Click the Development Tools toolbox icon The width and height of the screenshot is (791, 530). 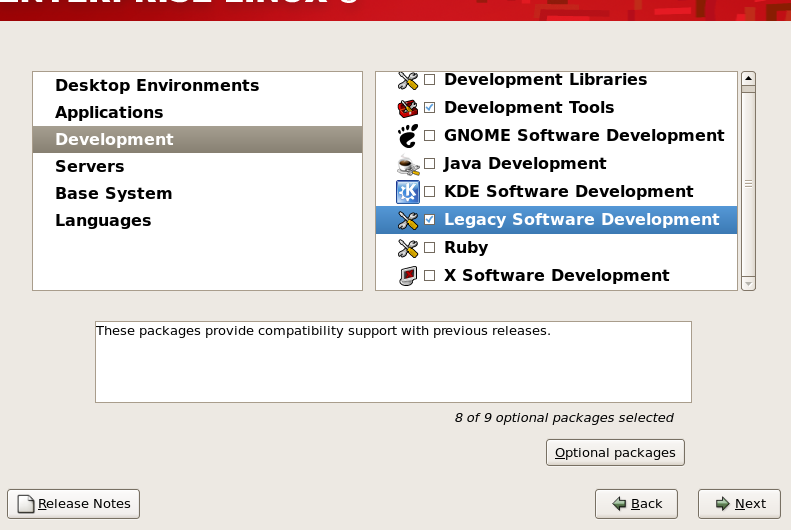407,107
